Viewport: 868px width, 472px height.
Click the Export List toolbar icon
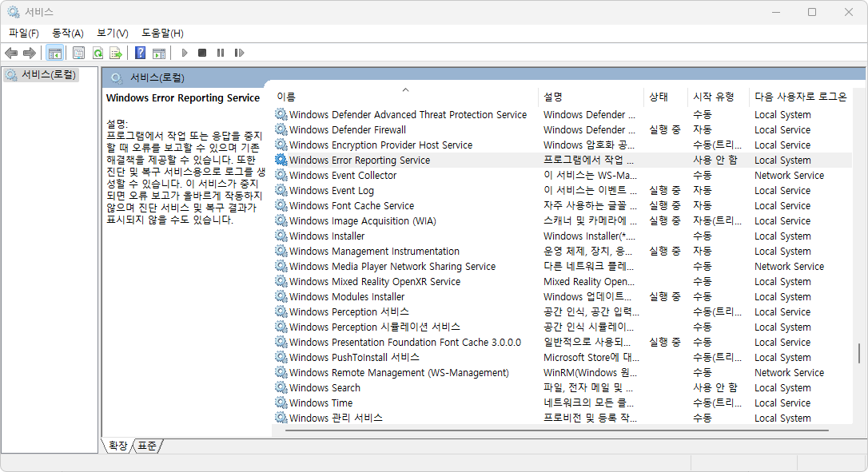click(x=116, y=54)
